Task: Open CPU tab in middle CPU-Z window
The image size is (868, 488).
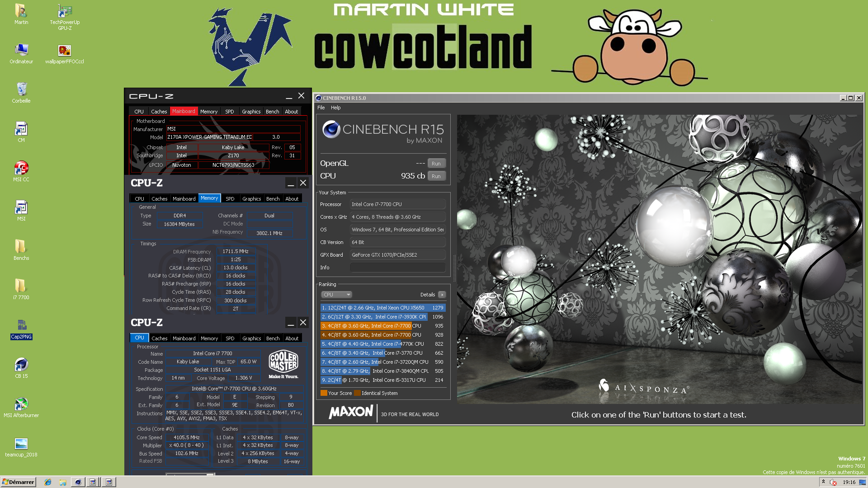Action: [x=140, y=199]
